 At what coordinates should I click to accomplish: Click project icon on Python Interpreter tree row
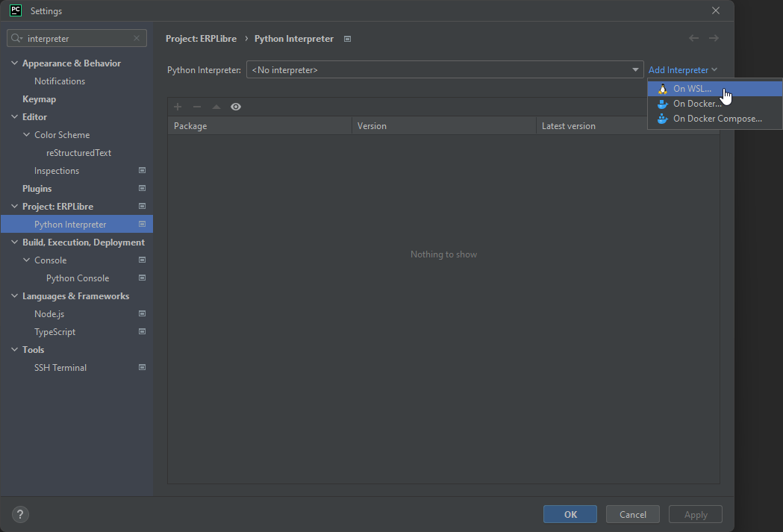(143, 224)
